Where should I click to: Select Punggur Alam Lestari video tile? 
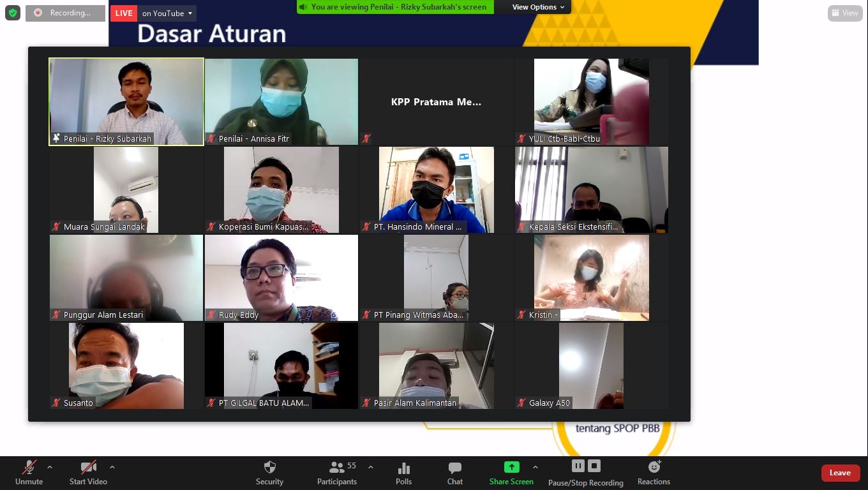126,278
